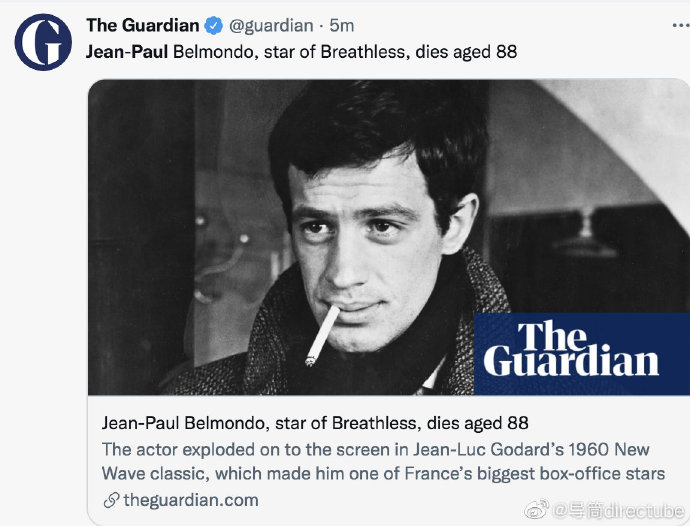This screenshot has height=526, width=690.
Task: Click bold Jean-Paul in tweet text
Action: click(x=127, y=52)
